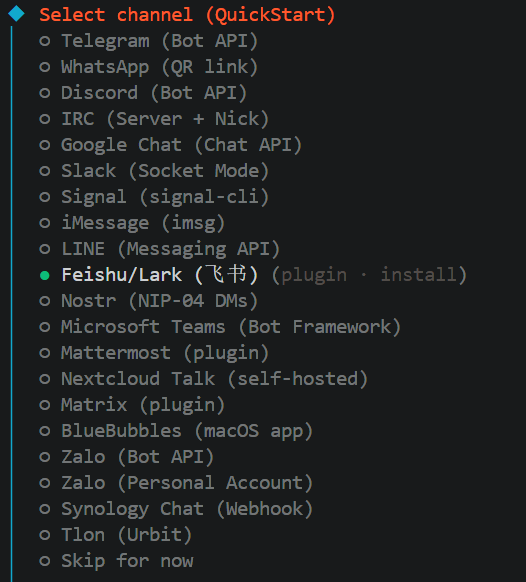
Task: Pick Mattermost (plugin) option
Action: [154, 353]
